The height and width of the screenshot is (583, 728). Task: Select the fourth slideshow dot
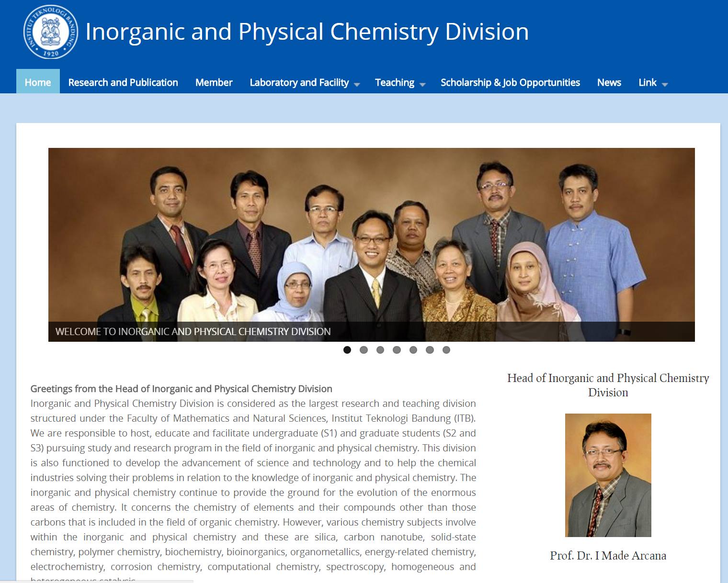click(x=397, y=350)
